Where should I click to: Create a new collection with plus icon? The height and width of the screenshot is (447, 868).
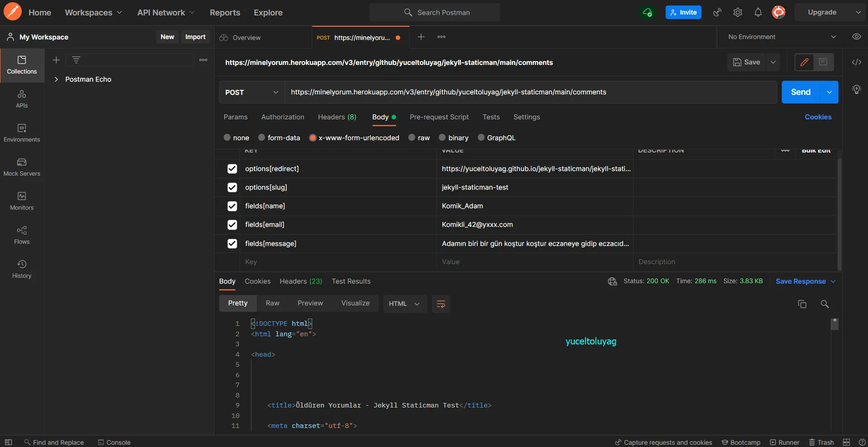[56, 60]
